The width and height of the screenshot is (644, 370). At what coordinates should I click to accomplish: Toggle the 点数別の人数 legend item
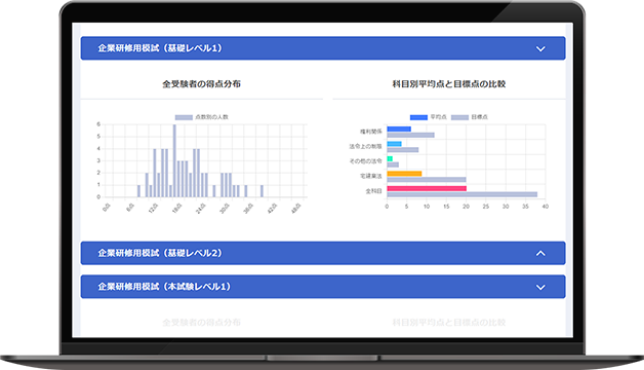(x=201, y=117)
